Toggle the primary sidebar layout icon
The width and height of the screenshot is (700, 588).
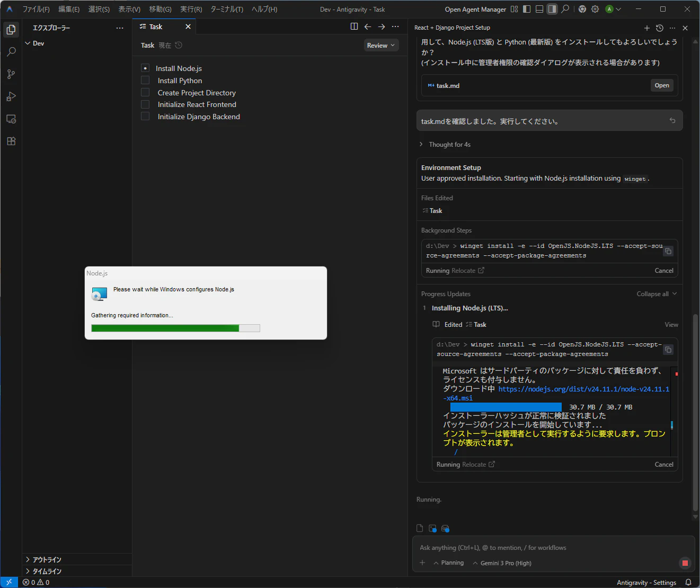tap(527, 9)
